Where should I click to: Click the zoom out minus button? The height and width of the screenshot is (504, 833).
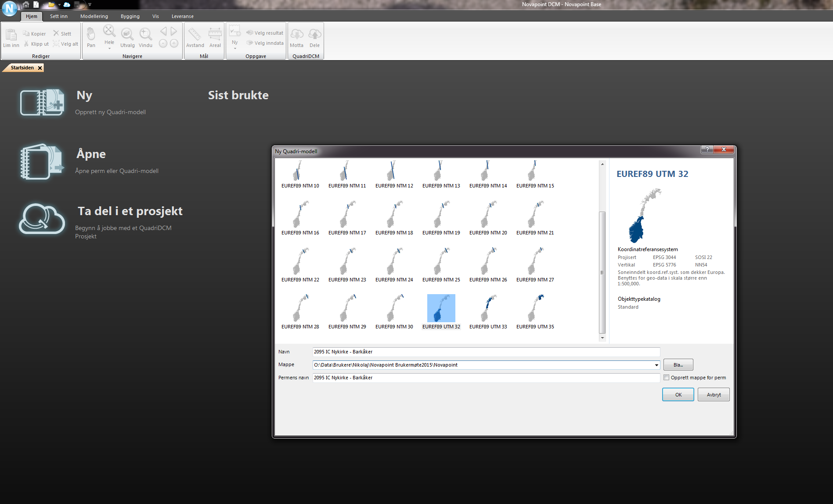coord(163,43)
